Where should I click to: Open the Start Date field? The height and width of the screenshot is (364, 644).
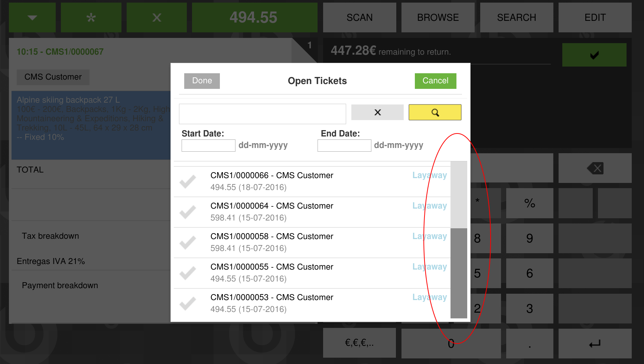pyautogui.click(x=208, y=145)
